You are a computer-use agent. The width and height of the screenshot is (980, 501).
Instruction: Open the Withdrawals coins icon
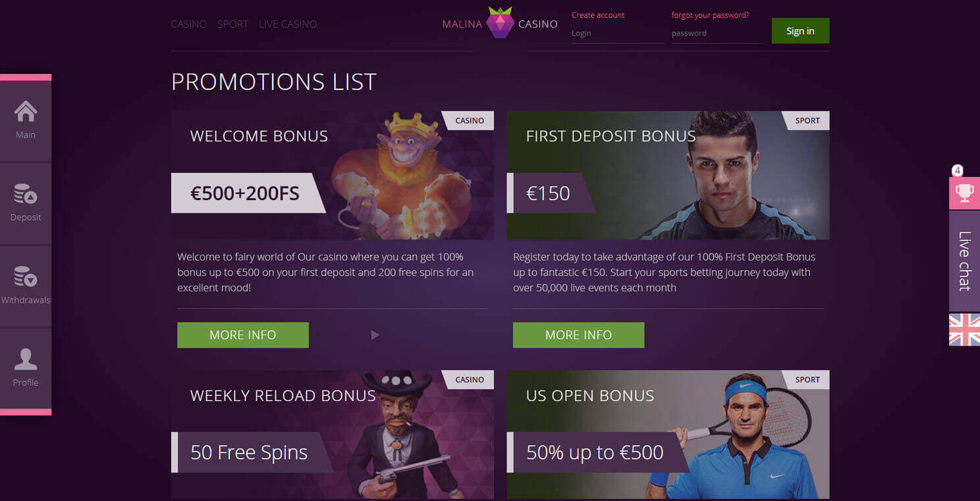click(x=26, y=277)
